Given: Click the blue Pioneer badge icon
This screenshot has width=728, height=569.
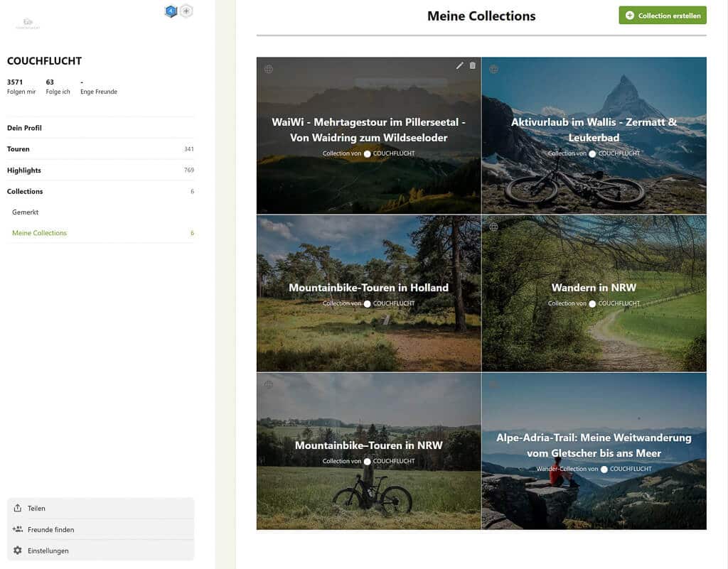Looking at the screenshot, I should click(x=169, y=11).
